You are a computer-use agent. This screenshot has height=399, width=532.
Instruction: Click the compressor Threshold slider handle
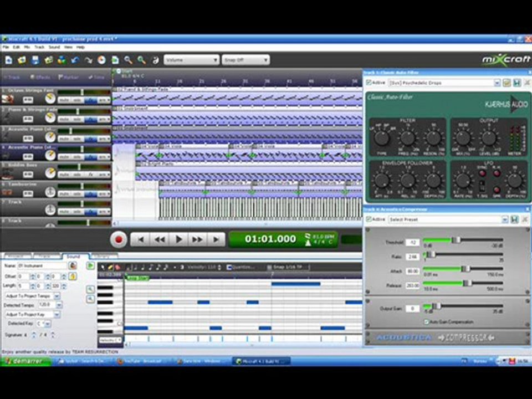coord(456,241)
